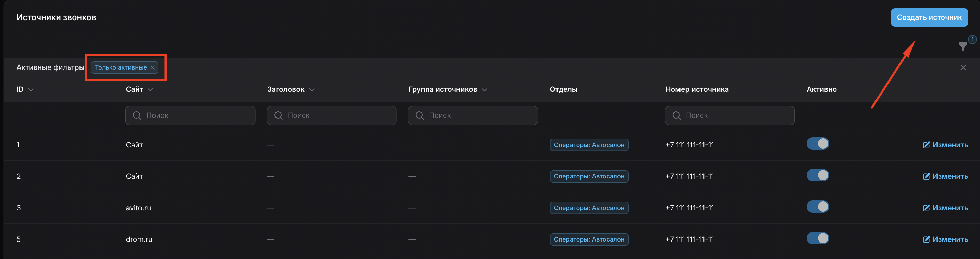
Task: Open 'Изменить' for the drom.ru row
Action: [x=950, y=239]
